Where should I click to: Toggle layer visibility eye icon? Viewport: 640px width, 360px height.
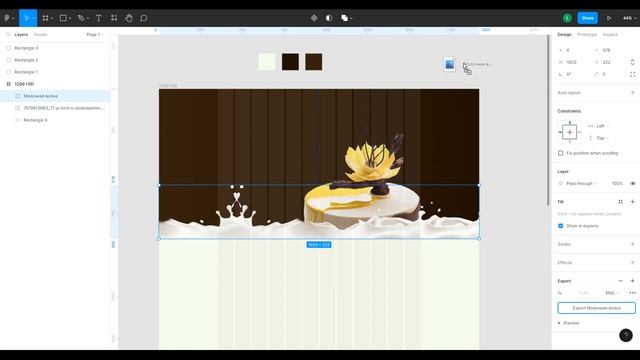coord(632,184)
